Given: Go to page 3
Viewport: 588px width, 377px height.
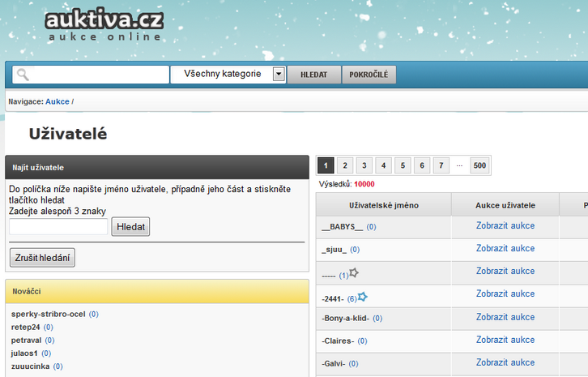Looking at the screenshot, I should click(364, 165).
